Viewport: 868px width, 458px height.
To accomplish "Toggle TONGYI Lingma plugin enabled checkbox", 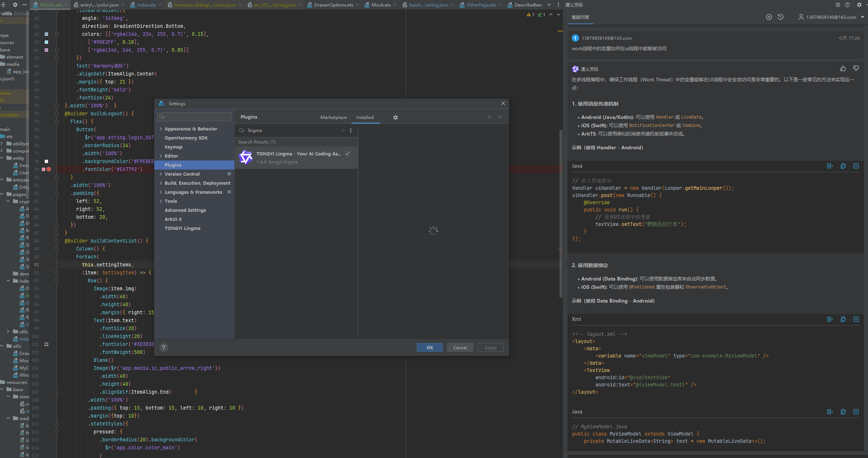I will pyautogui.click(x=347, y=154).
